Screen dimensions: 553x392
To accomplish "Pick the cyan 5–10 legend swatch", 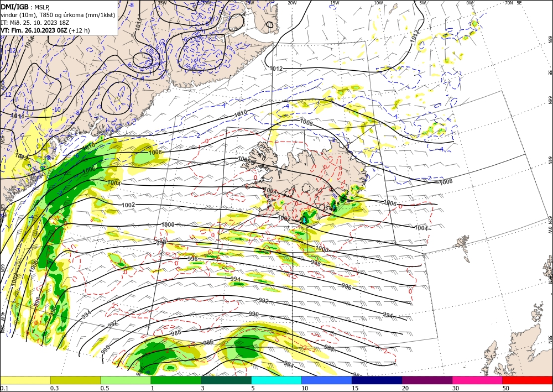I will 276,380.
